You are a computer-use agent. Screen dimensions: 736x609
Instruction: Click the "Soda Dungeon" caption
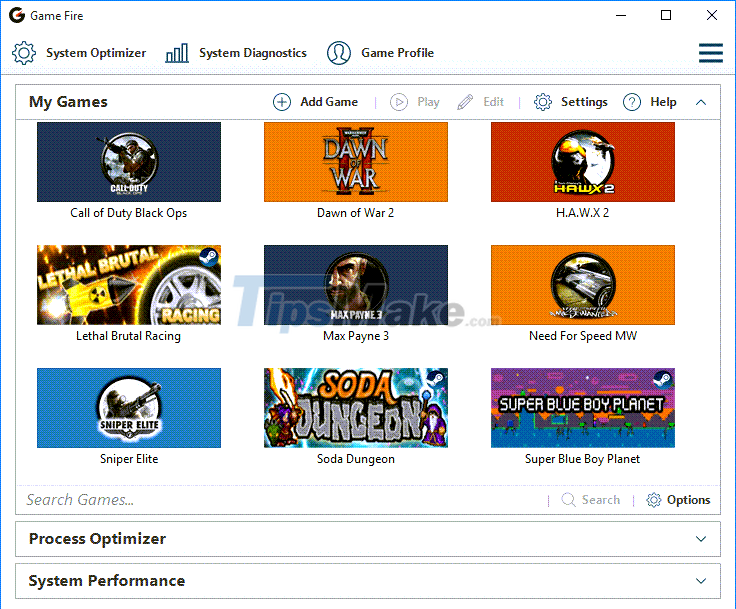coord(356,459)
